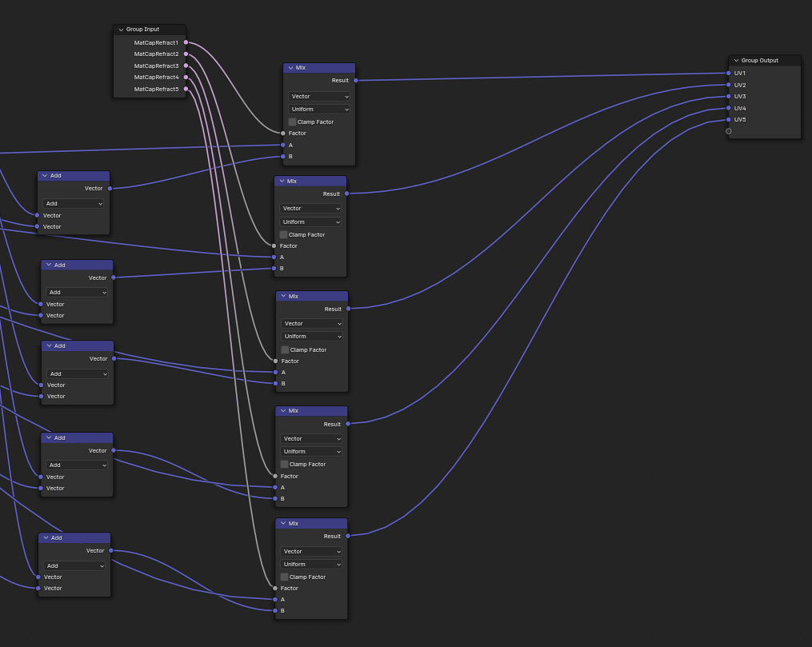Click the MatCapRefract5 output socket
Viewport: 812px width, 647px height.
point(186,89)
